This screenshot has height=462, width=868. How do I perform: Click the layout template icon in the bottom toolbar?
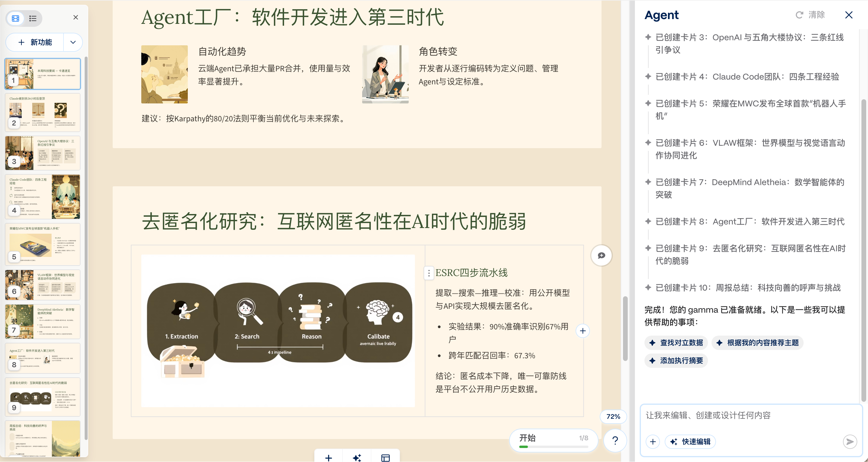[x=385, y=457]
